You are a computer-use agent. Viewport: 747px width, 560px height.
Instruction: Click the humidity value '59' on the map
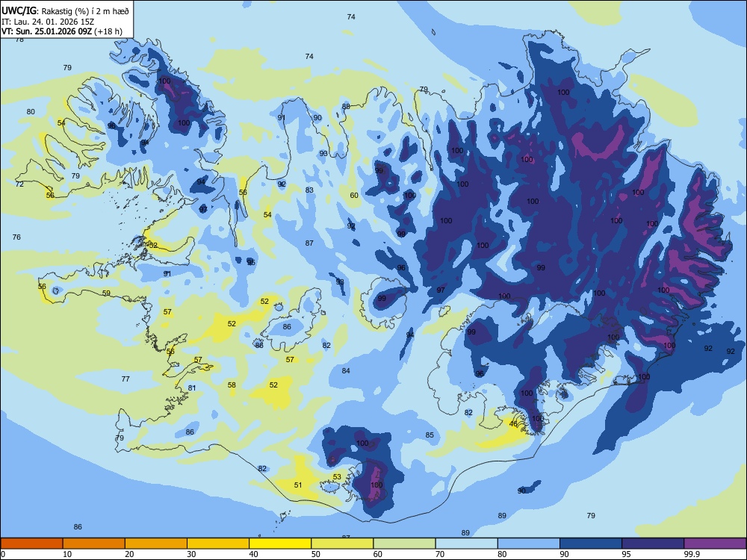(x=106, y=293)
